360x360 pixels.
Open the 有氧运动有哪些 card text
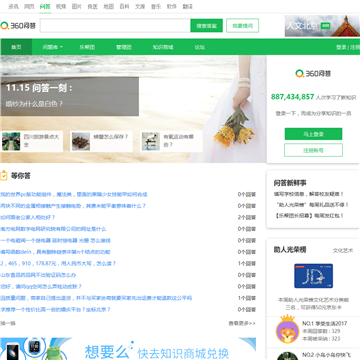point(178,141)
